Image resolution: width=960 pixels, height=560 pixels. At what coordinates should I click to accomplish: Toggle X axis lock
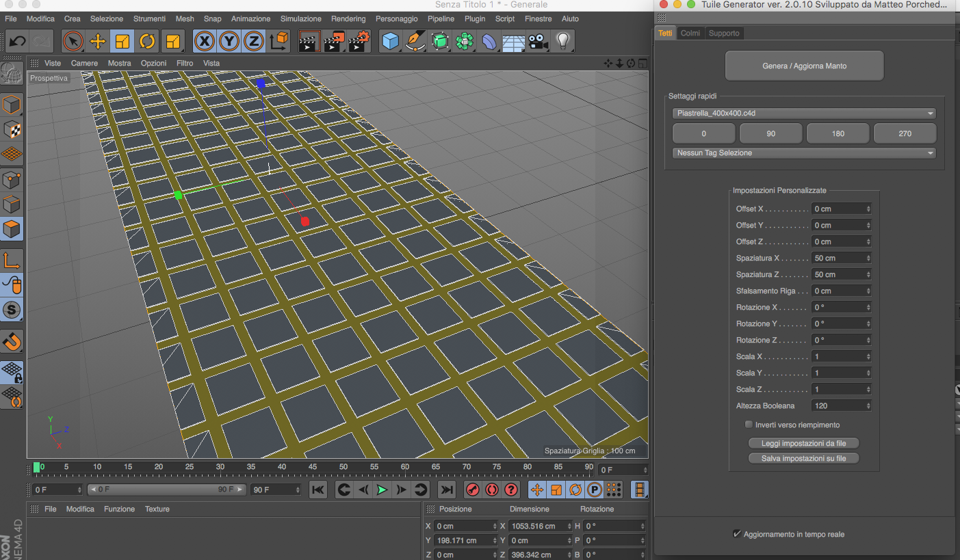(x=204, y=42)
